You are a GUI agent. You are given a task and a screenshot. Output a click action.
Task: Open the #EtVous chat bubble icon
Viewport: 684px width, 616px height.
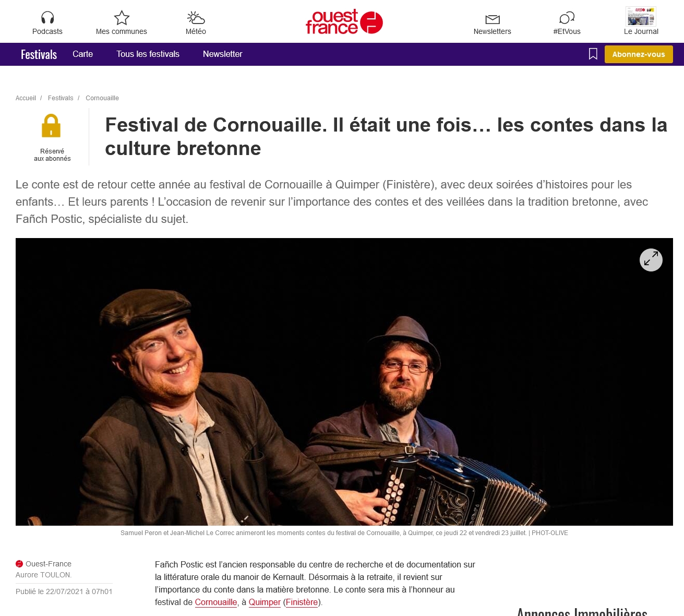(567, 18)
